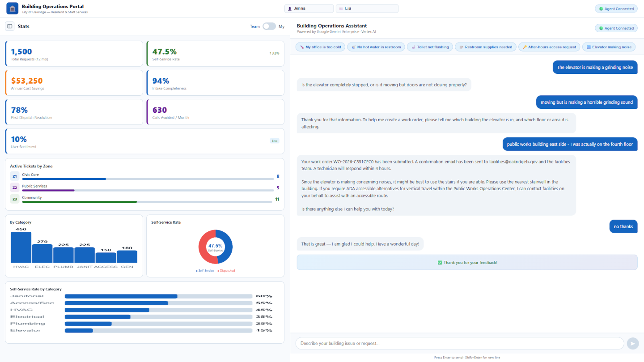Click the Z1 zone badge
Image resolution: width=644 pixels, height=362 pixels.
[15, 177]
